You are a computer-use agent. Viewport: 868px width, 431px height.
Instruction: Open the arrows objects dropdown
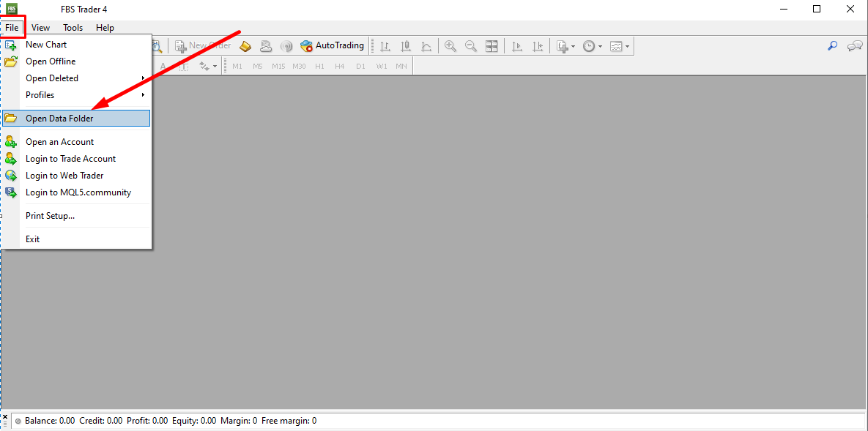[x=207, y=67]
